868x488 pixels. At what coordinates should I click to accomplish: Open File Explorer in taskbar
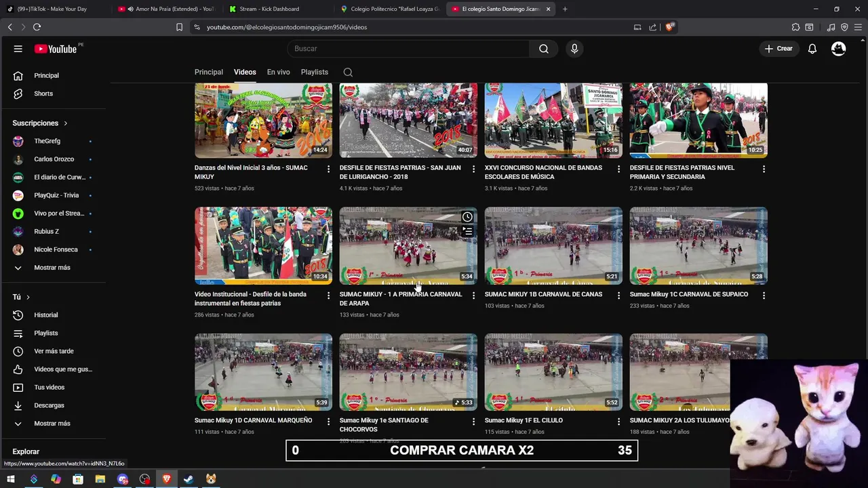[x=100, y=479]
